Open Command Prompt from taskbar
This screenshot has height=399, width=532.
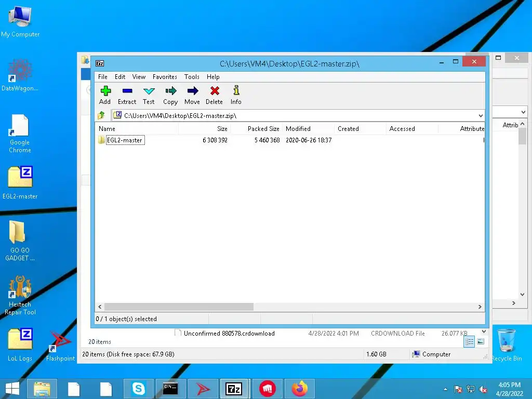[x=170, y=389]
